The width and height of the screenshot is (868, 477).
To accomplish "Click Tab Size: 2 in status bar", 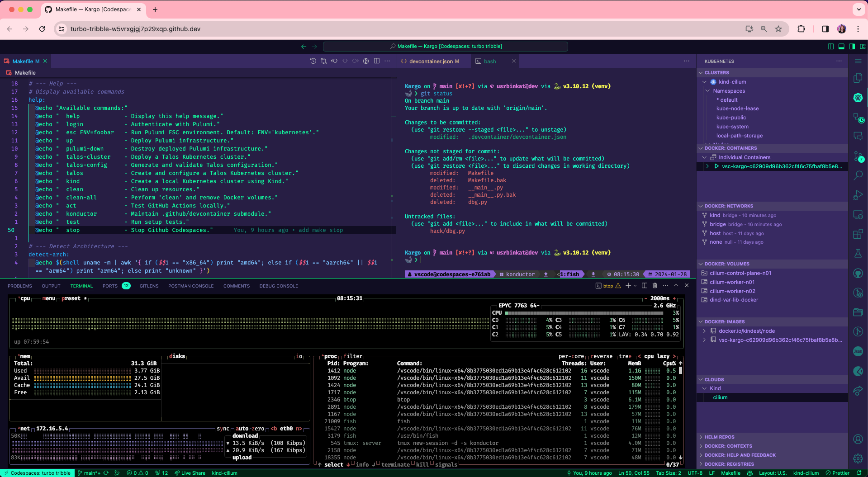I will tap(669, 473).
